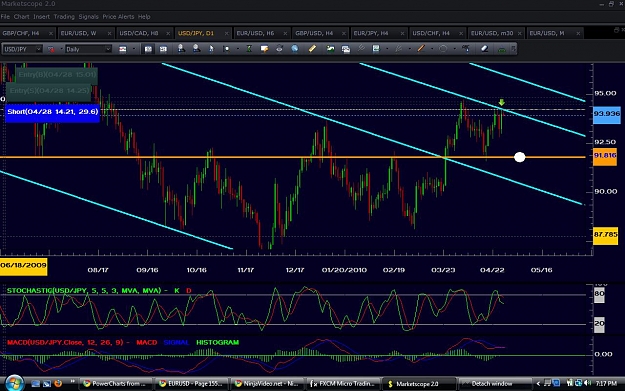This screenshot has height=391, width=625.
Task: Open the Help menu
Action: [x=144, y=17]
